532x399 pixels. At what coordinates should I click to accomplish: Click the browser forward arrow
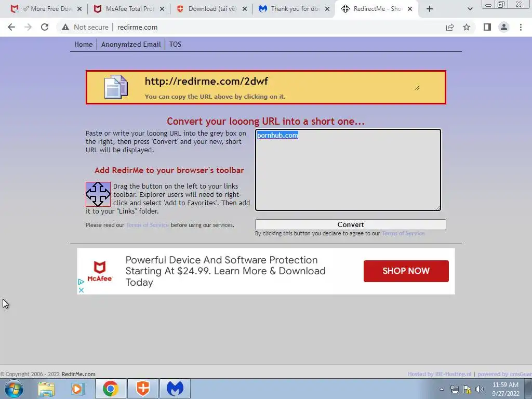28,27
